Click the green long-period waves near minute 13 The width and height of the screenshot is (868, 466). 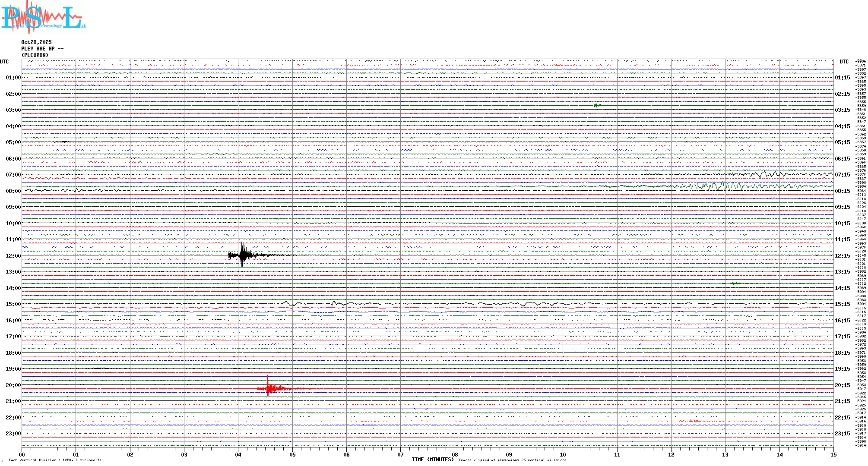click(725, 186)
